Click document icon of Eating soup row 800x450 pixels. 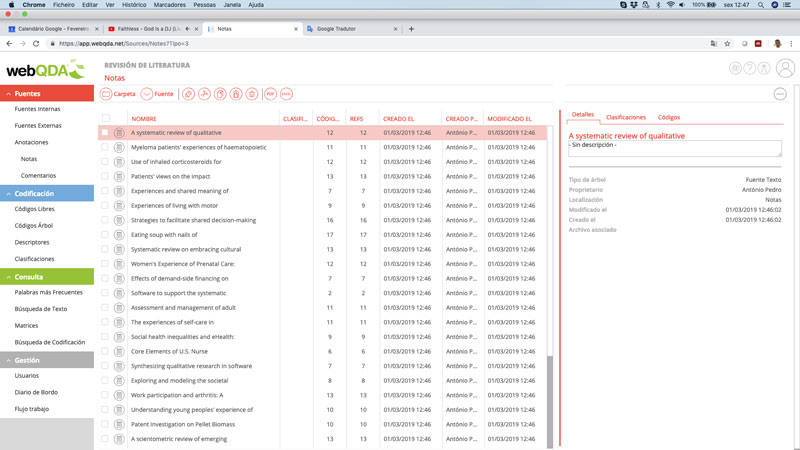click(x=119, y=235)
